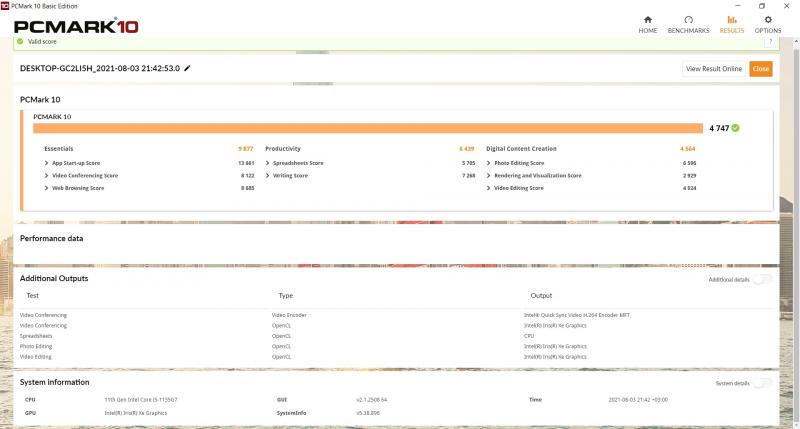This screenshot has width=800, height=429.
Task: Click the Performance data heading
Action: (x=52, y=238)
